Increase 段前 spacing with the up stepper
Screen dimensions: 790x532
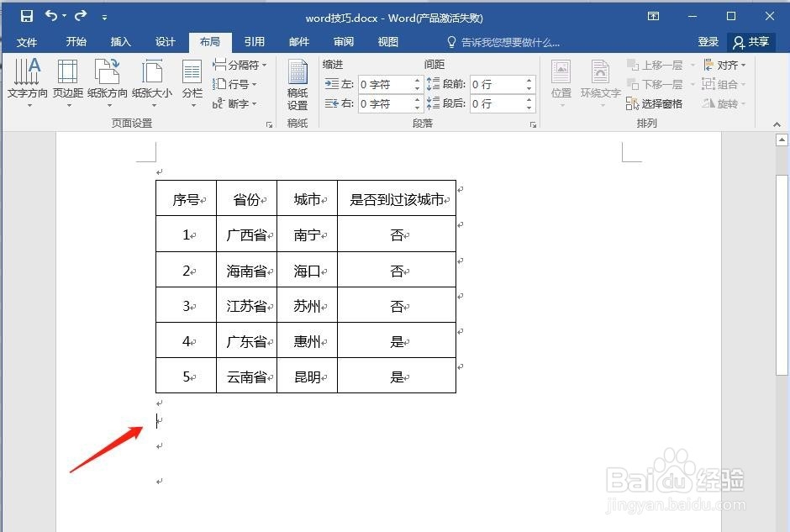pos(529,79)
